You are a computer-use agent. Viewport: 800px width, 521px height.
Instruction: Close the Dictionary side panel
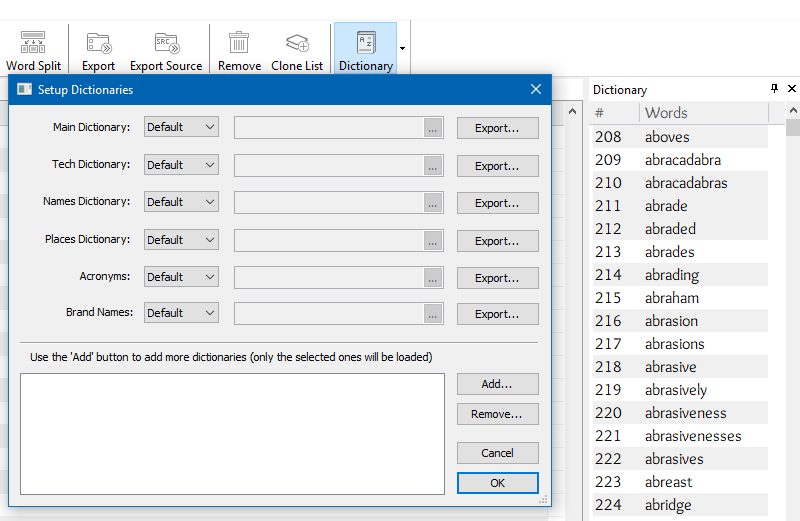point(792,88)
